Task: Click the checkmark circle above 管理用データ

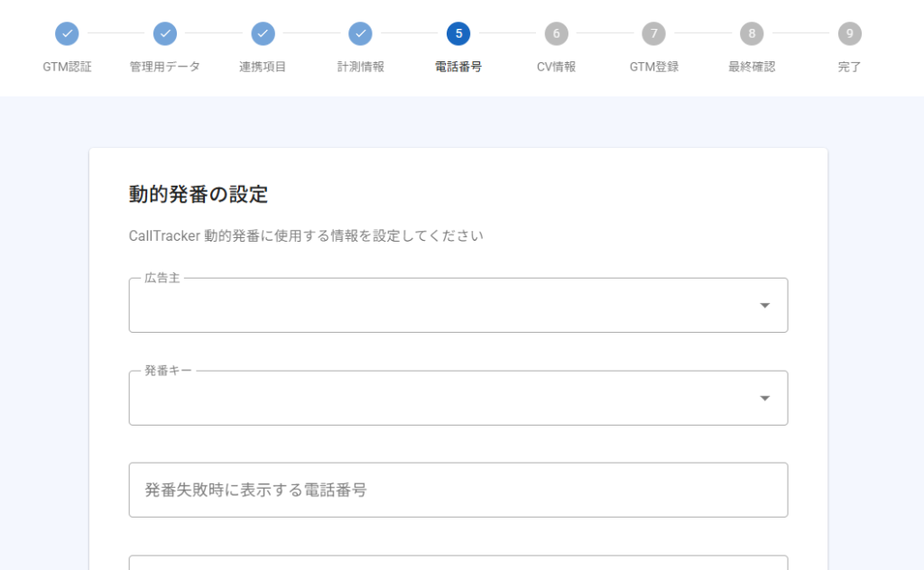Action: point(164,34)
